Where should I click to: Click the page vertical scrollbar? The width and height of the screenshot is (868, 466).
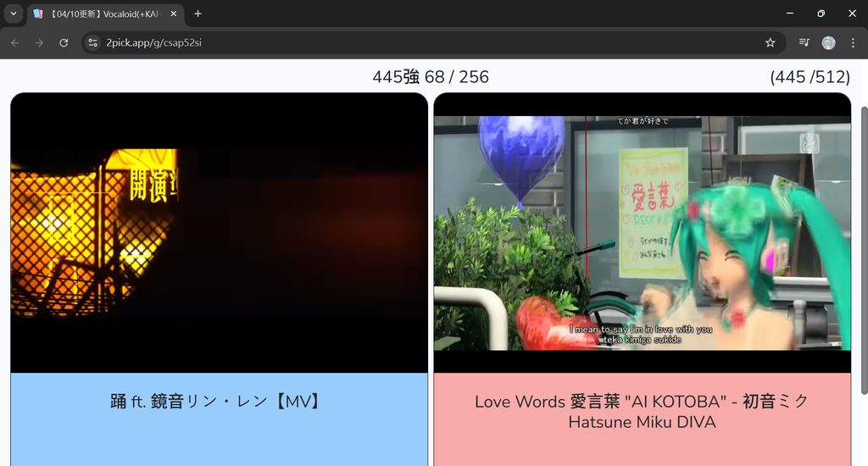coord(864,249)
